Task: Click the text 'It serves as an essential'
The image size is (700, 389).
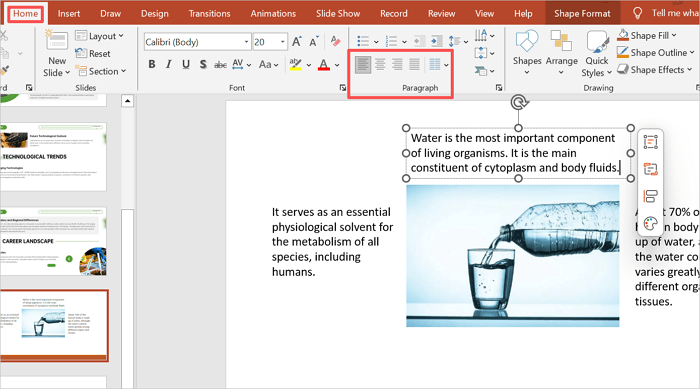Action: [331, 212]
